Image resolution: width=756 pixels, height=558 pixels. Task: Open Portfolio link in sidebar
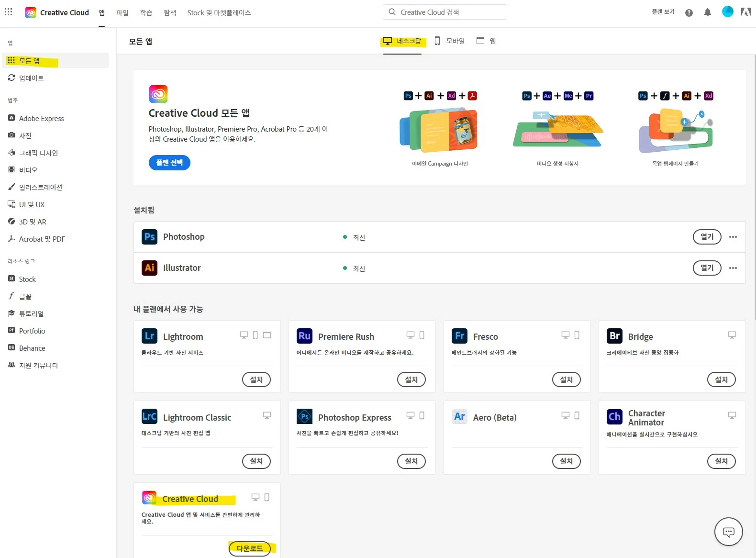coord(26,331)
